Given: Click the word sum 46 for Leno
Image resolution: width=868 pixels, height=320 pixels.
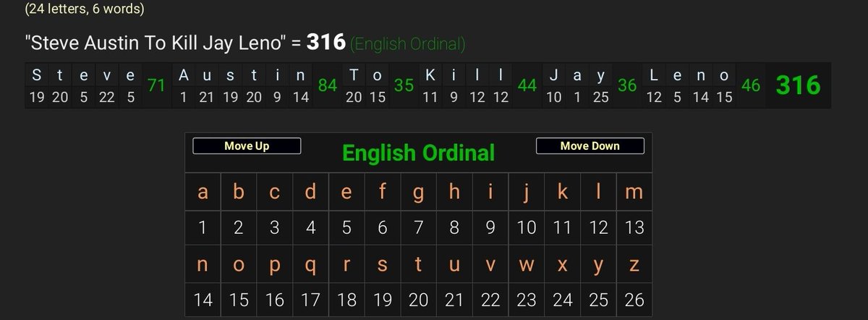Looking at the screenshot, I should [751, 85].
